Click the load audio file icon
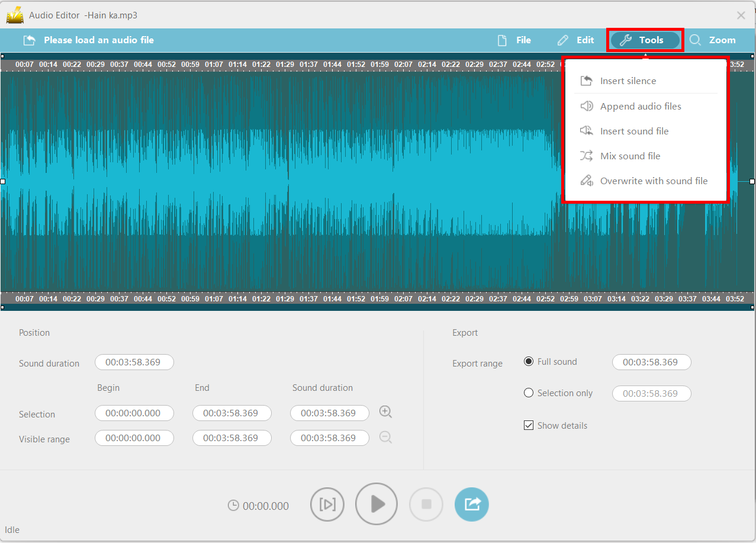 pyautogui.click(x=29, y=40)
